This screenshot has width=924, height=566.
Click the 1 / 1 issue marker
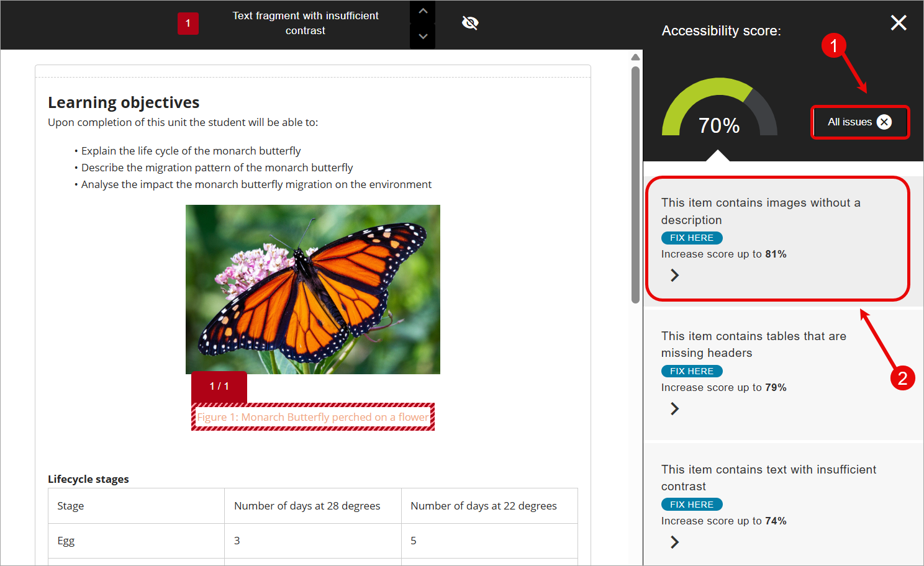pyautogui.click(x=219, y=387)
